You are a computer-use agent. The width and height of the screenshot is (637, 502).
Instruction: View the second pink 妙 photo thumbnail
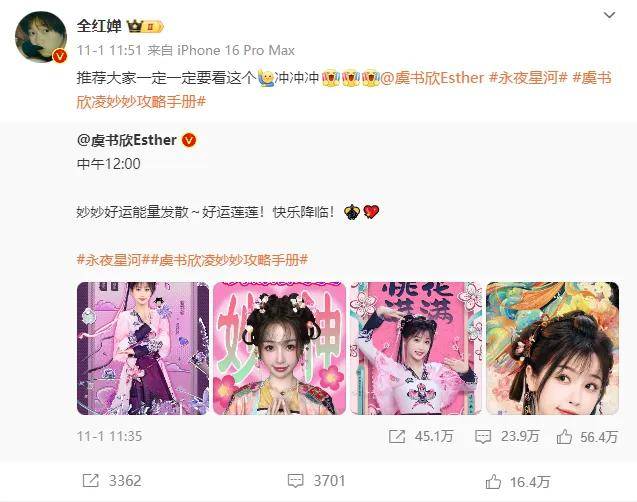click(x=280, y=348)
